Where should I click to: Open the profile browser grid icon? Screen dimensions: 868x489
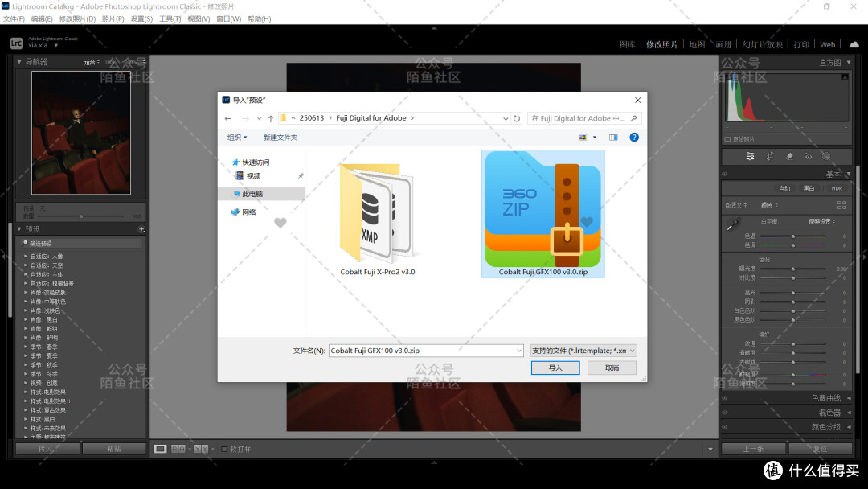point(841,205)
